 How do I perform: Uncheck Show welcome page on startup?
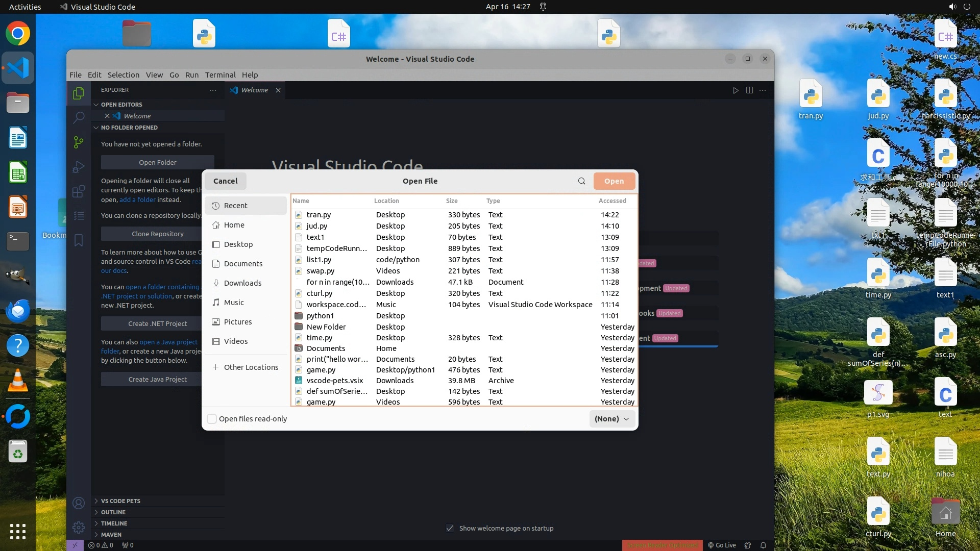(x=450, y=528)
